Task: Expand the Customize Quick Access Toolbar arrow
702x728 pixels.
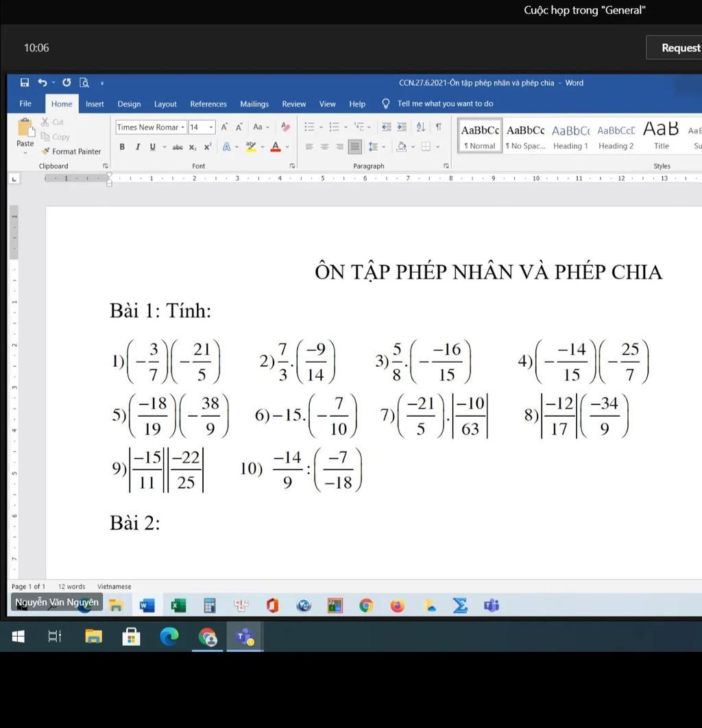Action: point(102,83)
